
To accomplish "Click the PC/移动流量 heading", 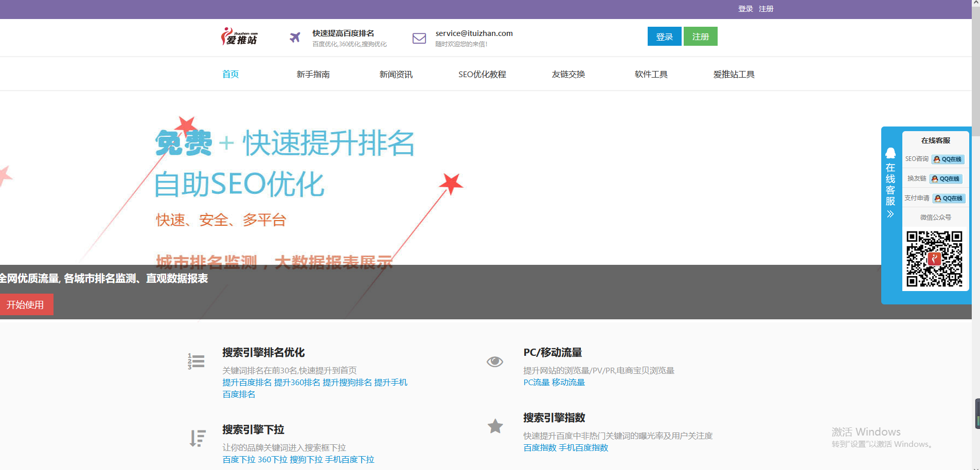I will (553, 352).
